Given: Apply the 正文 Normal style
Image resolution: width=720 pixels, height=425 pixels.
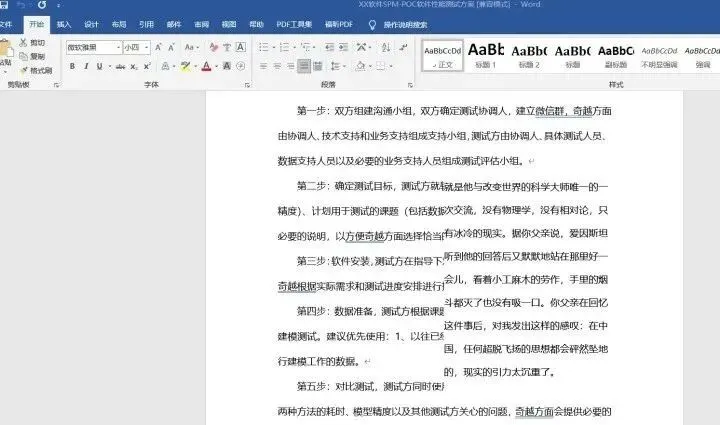Looking at the screenshot, I should click(x=443, y=56).
